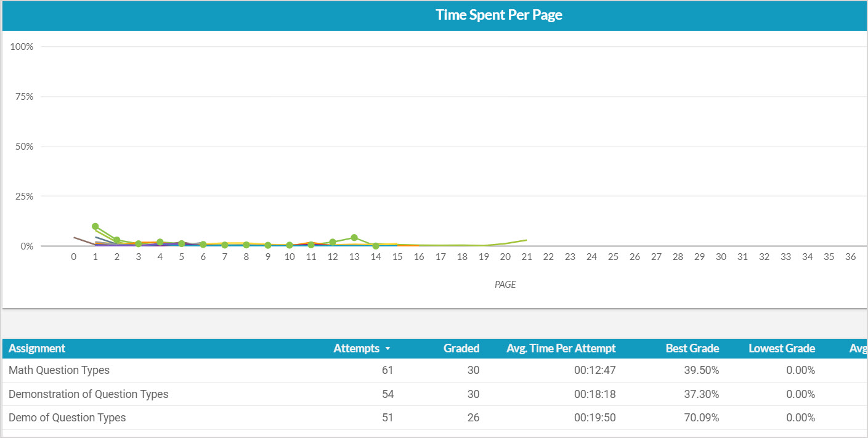This screenshot has height=438, width=868.
Task: Click the Lowest Grade column header
Action: tap(781, 348)
